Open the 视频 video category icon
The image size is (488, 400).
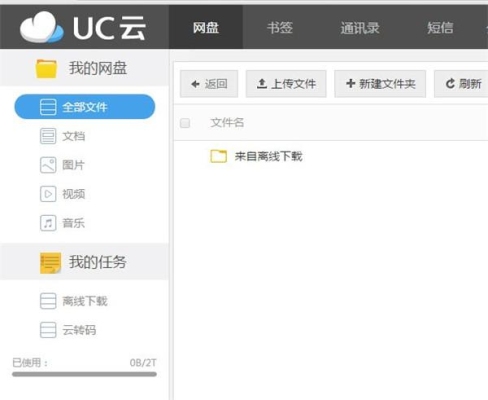coord(48,194)
